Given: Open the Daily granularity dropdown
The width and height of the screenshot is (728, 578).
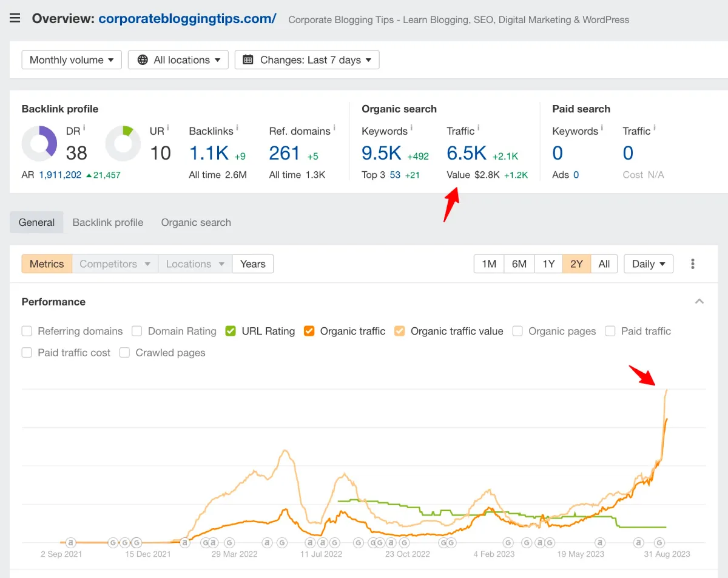Looking at the screenshot, I should pyautogui.click(x=649, y=264).
